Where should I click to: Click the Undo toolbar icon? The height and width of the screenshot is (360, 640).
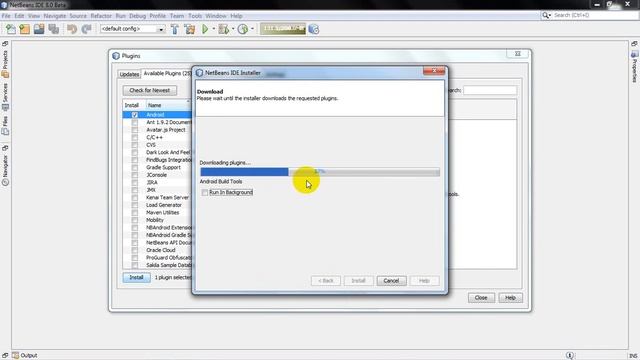[x=72, y=29]
